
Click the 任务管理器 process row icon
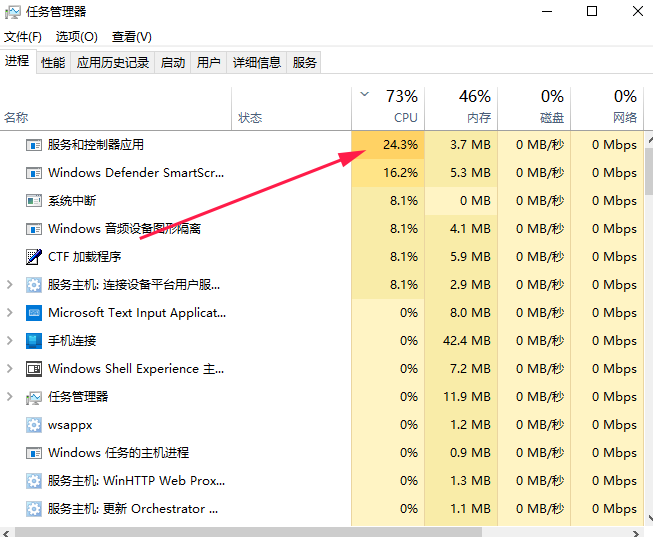(34, 397)
